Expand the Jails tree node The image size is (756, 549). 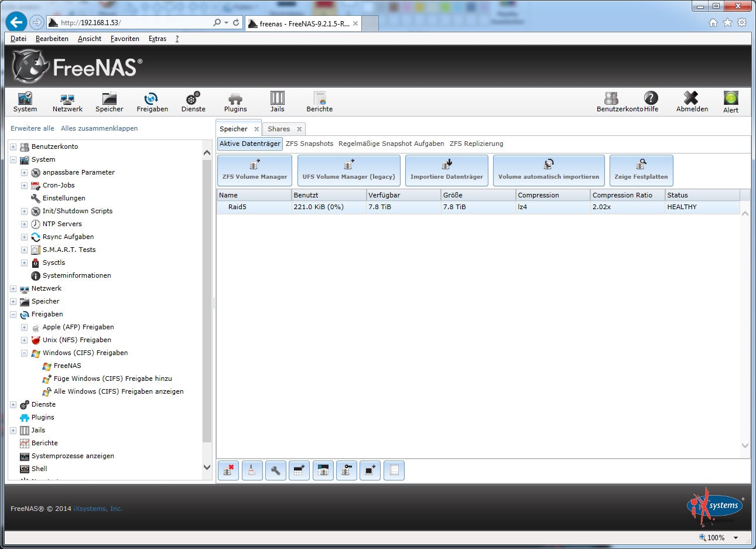13,431
